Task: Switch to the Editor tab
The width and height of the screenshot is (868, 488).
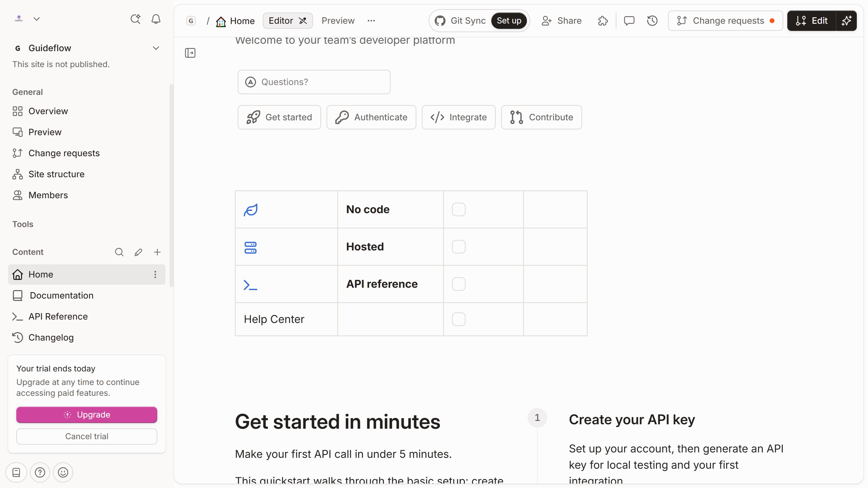Action: click(x=288, y=21)
